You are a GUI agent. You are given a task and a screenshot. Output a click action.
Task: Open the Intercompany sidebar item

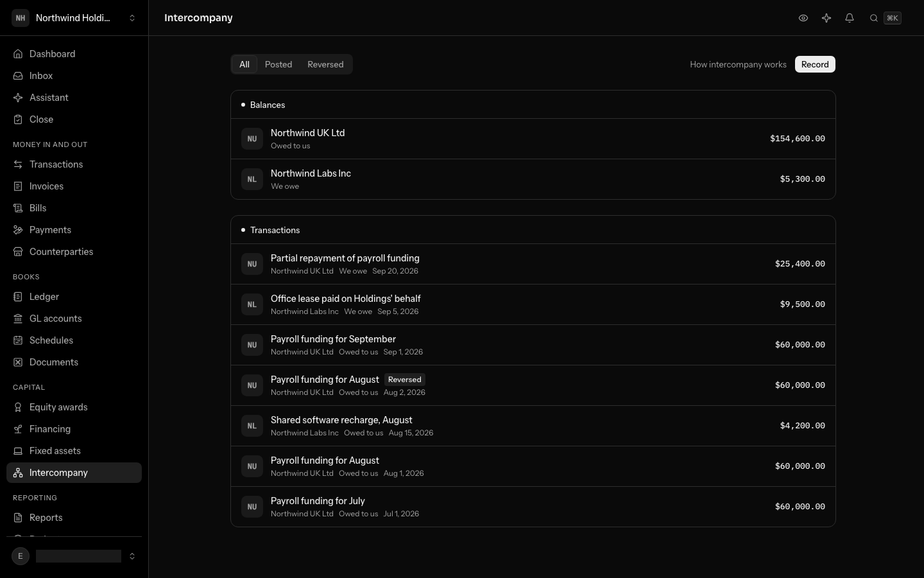(74, 473)
